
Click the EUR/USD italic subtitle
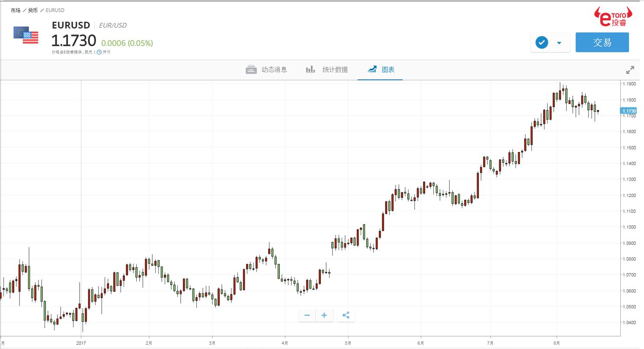tap(113, 25)
